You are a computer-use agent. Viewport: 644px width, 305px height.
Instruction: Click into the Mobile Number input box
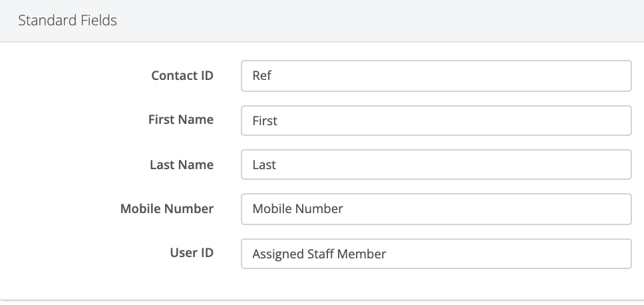click(436, 209)
